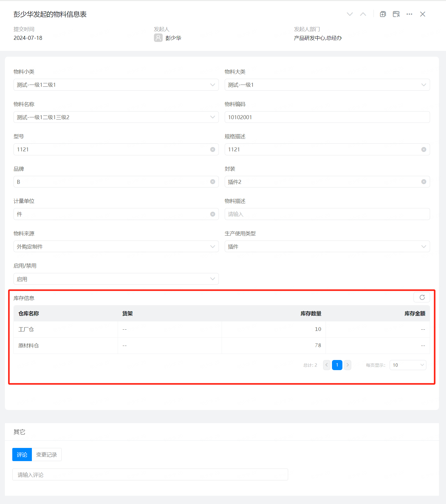Click the 总计: 2 total count
The image size is (446, 504).
(x=310, y=365)
